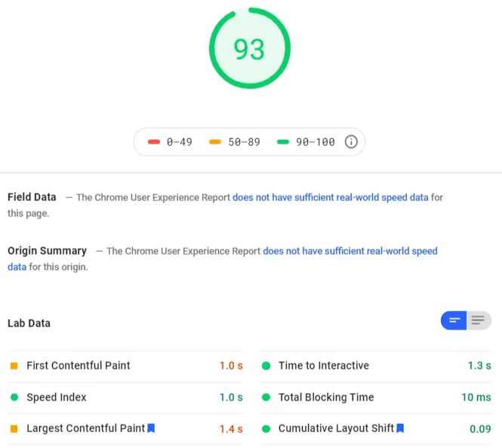Screen dimensions: 502x448
Task: Click the green 90–100 legend swatch
Action: pos(283,142)
